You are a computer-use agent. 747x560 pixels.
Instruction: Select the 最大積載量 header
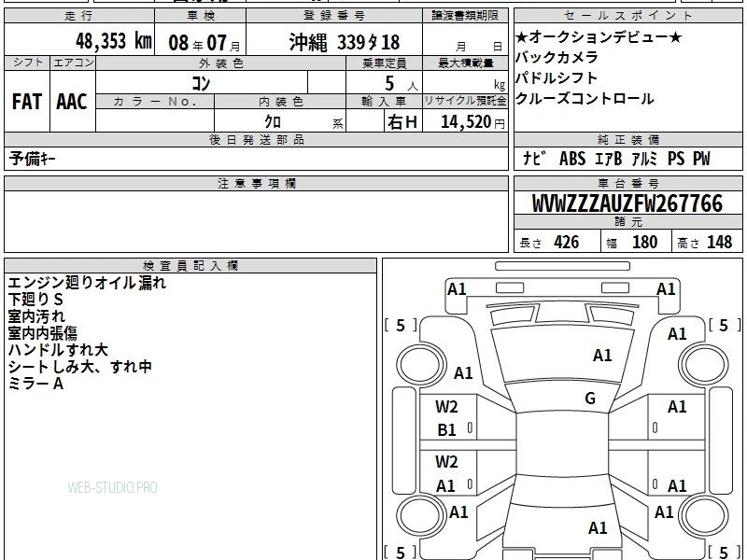(x=465, y=63)
